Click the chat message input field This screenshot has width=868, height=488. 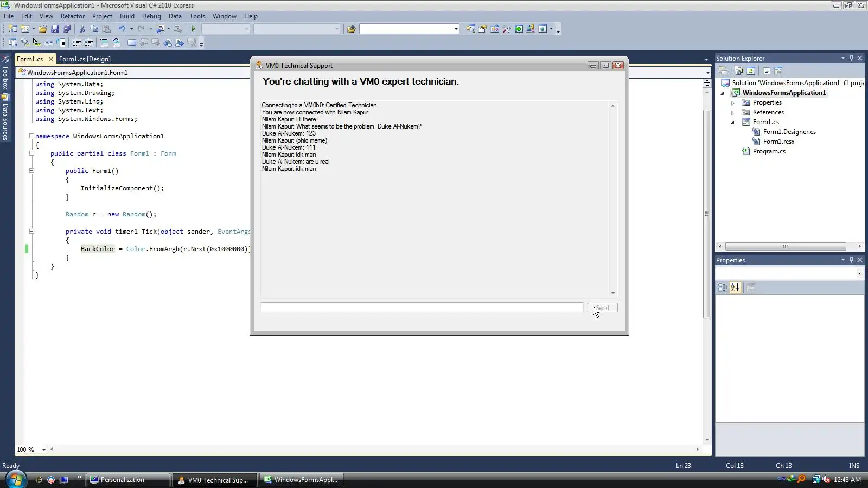tap(422, 308)
